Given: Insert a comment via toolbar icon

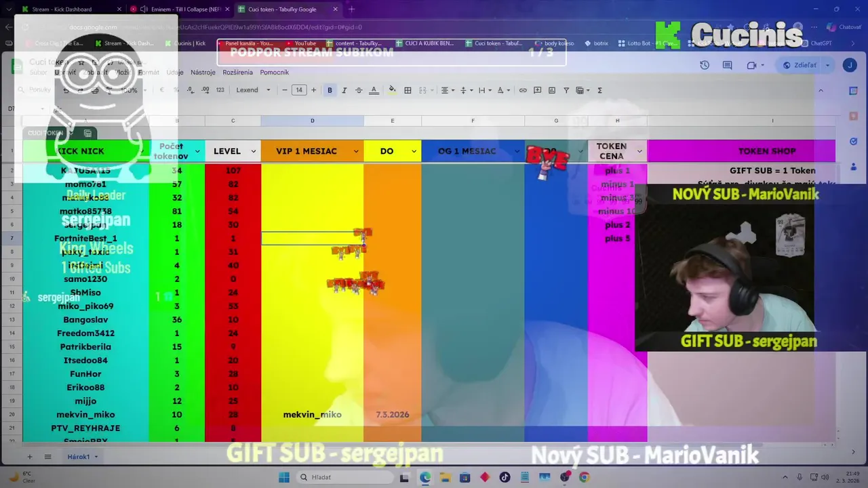Looking at the screenshot, I should tap(537, 90).
